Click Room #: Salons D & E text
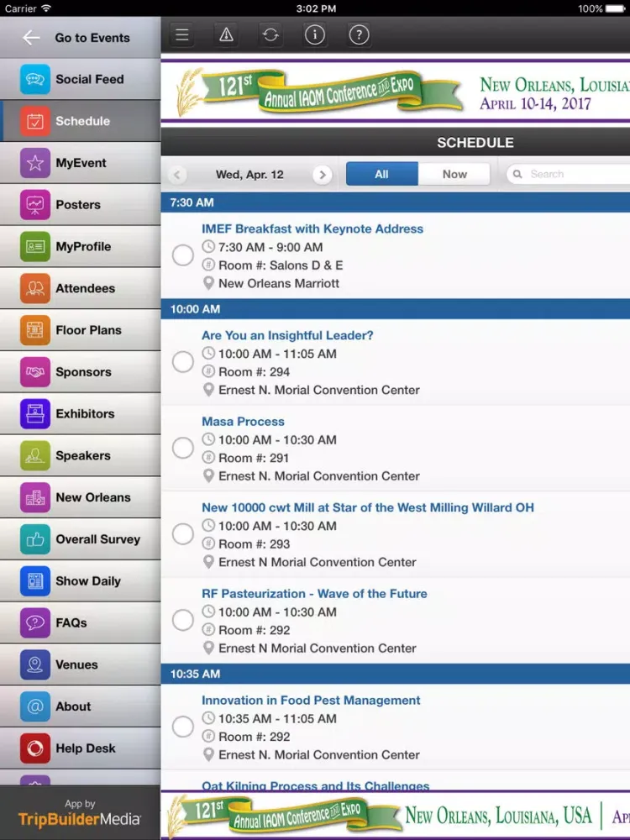The height and width of the screenshot is (840, 630). (x=281, y=265)
